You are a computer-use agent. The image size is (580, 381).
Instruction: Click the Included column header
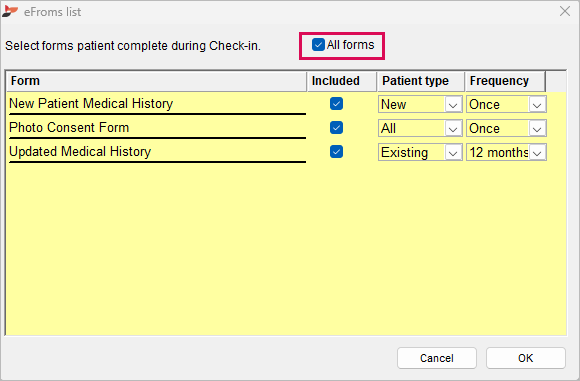[x=342, y=81]
